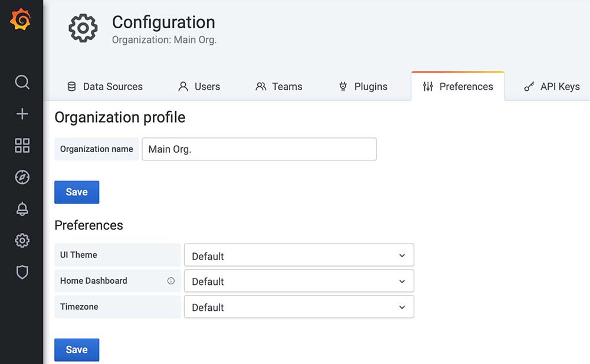Image resolution: width=590 pixels, height=364 pixels.
Task: Expand the Home Dashboard dropdown
Action: click(x=299, y=281)
